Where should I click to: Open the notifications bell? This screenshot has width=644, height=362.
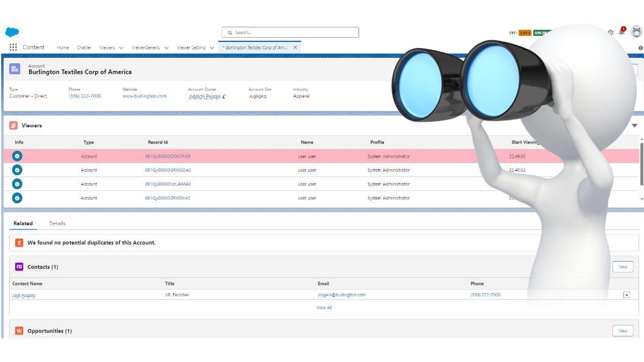click(x=622, y=32)
